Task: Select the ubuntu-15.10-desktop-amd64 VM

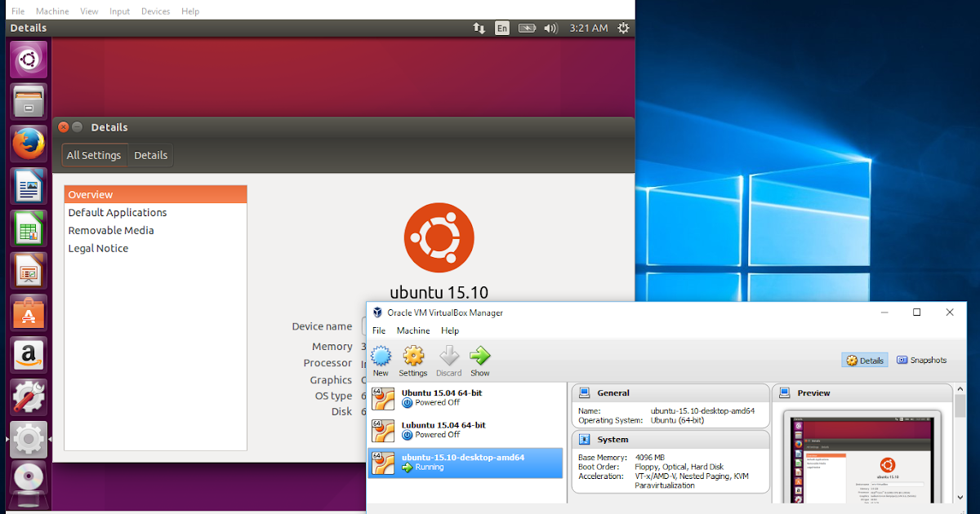Action: coord(465,463)
